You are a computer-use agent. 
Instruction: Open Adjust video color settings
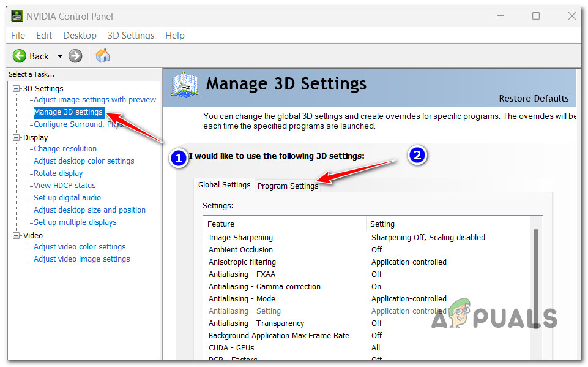point(80,247)
